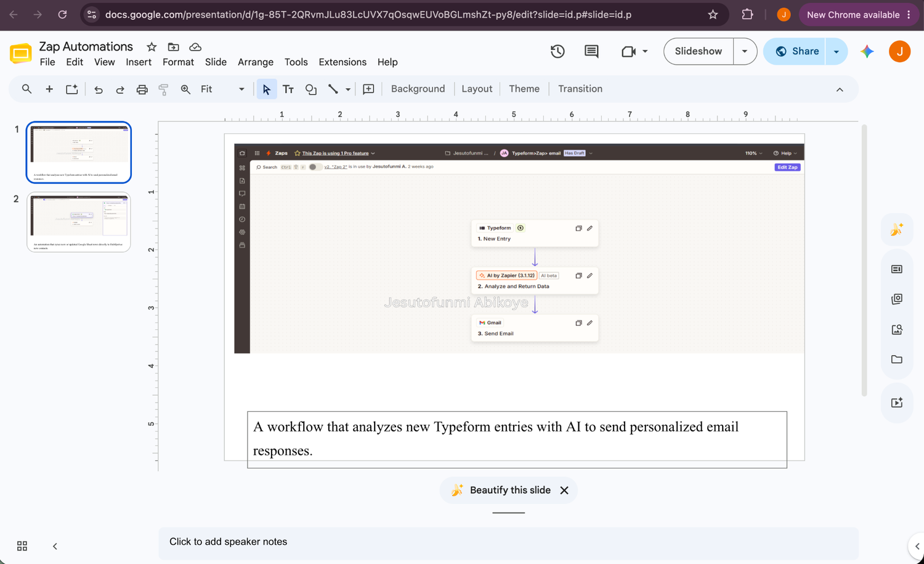Click to add speaker notes field

[508, 542]
